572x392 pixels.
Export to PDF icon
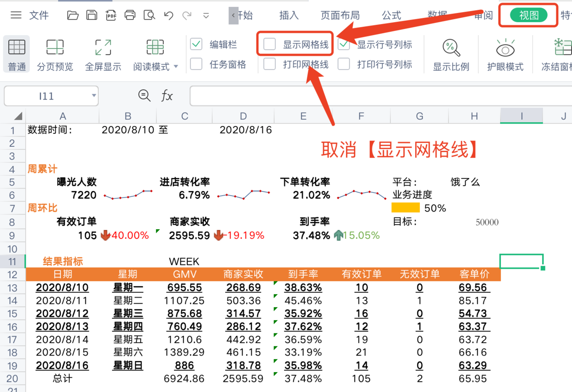coord(111,15)
